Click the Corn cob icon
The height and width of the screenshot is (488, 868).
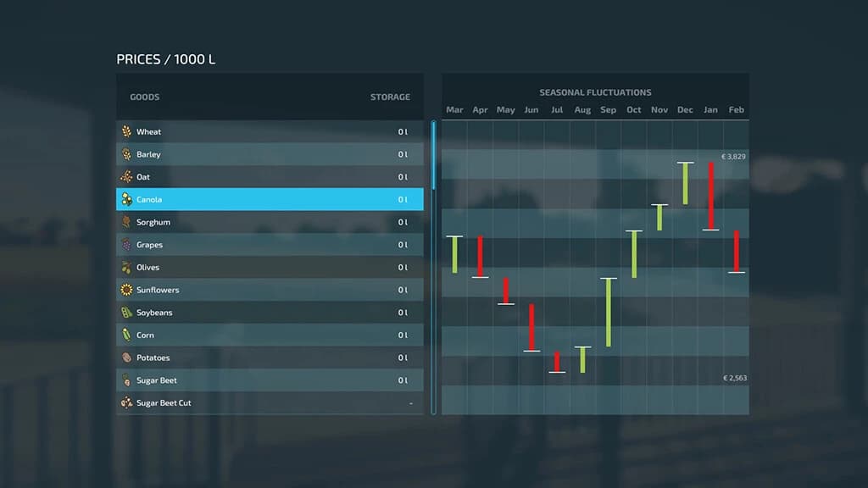[x=127, y=335]
